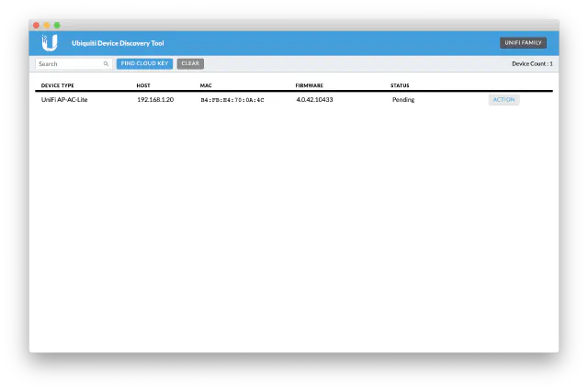Sort by DEVICE TYPE column header

coord(57,85)
